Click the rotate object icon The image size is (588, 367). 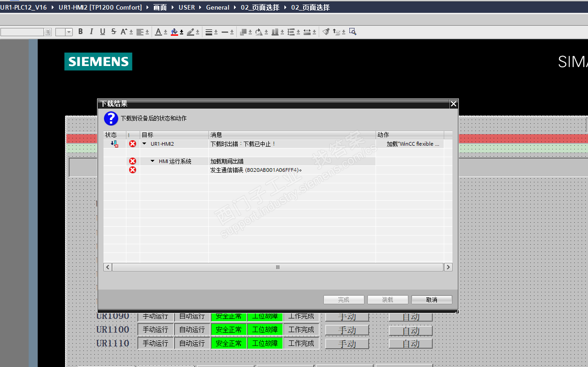[x=259, y=32]
